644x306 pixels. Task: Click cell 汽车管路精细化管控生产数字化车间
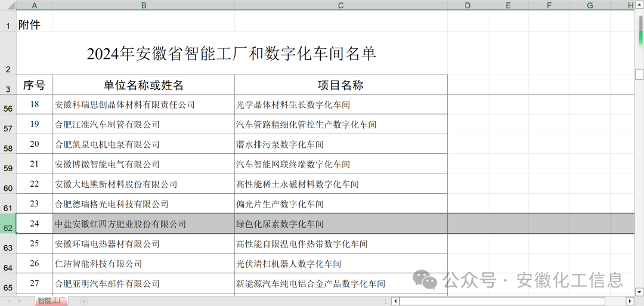341,125
